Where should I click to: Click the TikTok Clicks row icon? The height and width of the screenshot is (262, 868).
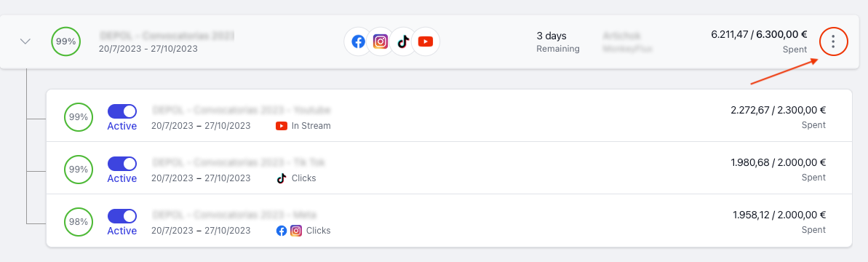click(x=282, y=178)
